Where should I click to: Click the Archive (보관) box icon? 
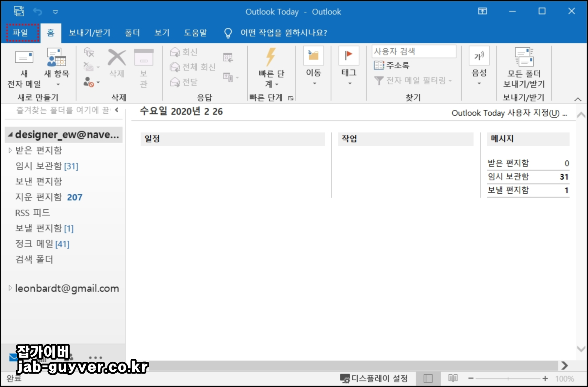pyautogui.click(x=144, y=57)
